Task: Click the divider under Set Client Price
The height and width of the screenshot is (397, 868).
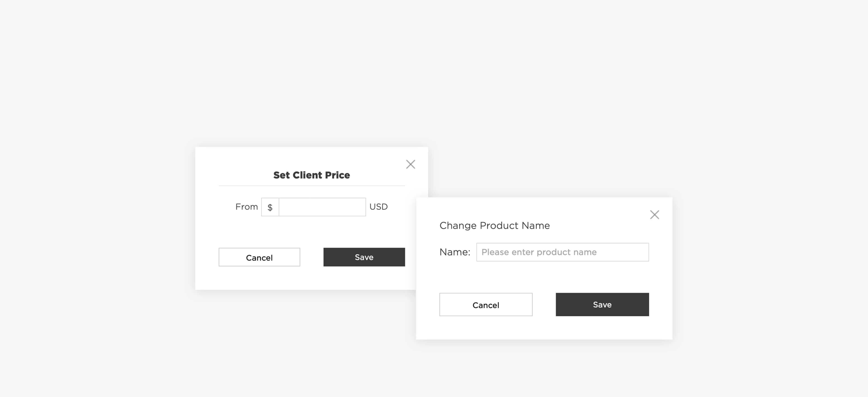Action: click(x=311, y=185)
